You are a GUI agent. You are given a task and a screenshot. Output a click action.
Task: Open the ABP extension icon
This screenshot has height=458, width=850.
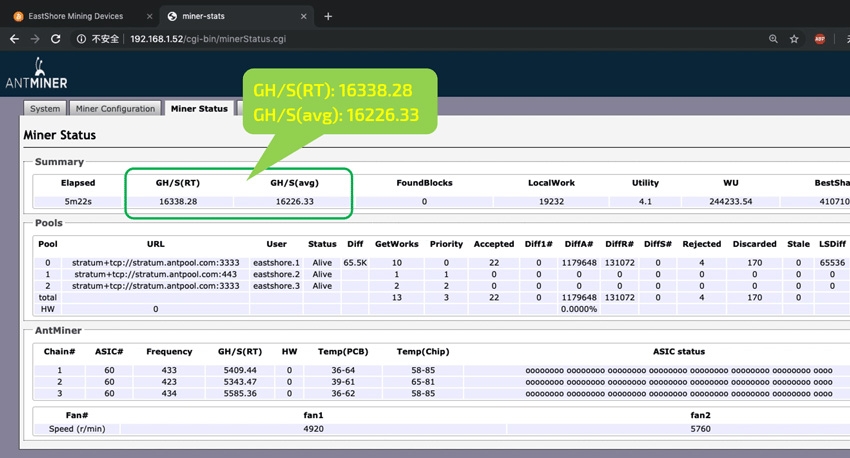click(x=820, y=39)
